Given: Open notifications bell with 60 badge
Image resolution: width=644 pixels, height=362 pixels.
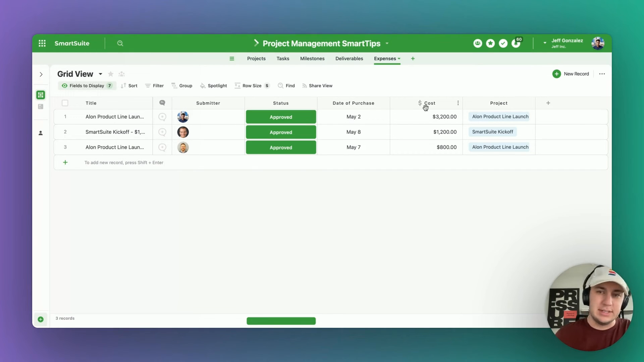Looking at the screenshot, I should (x=516, y=43).
